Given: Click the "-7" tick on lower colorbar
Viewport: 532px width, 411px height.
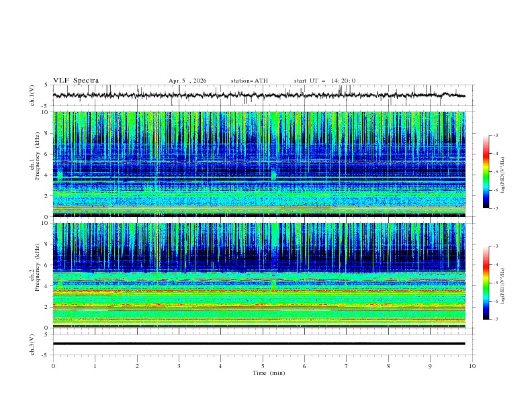Looking at the screenshot, I should coord(495,320).
